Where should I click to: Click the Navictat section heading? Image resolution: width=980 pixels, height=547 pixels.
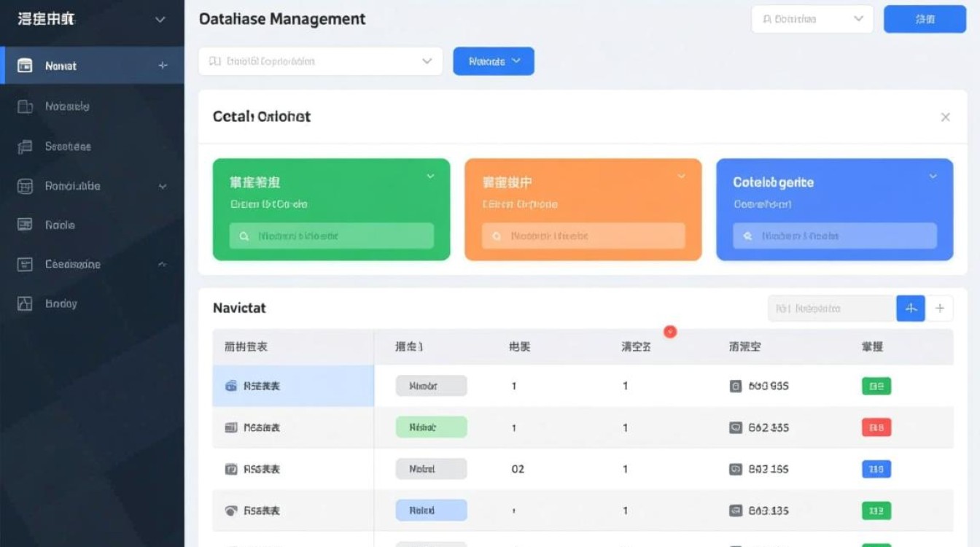coord(239,308)
